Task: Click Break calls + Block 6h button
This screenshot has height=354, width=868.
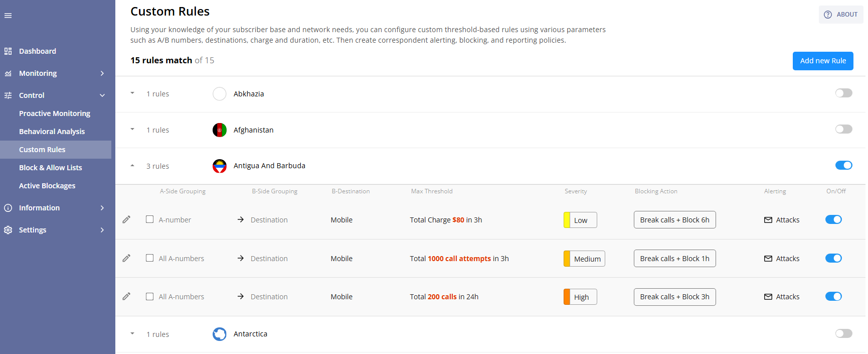Action: click(x=674, y=220)
